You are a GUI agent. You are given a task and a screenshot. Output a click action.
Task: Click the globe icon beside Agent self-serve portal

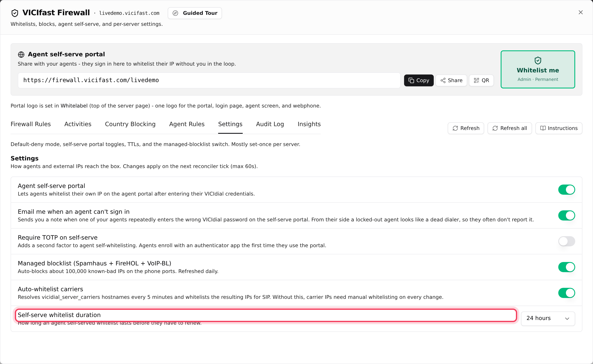21,55
